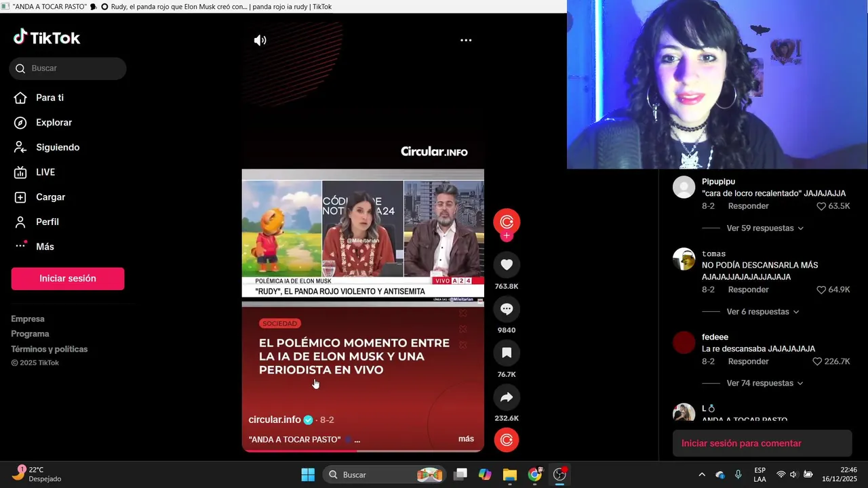Screen dimensions: 868x488
Task: Open Task View on taskbar
Action: pos(460,474)
